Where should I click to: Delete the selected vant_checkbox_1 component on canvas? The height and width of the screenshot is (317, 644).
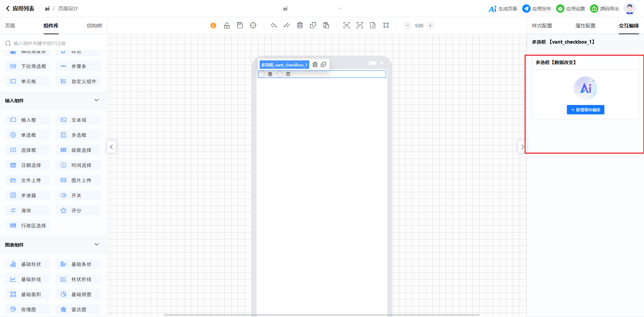point(315,65)
